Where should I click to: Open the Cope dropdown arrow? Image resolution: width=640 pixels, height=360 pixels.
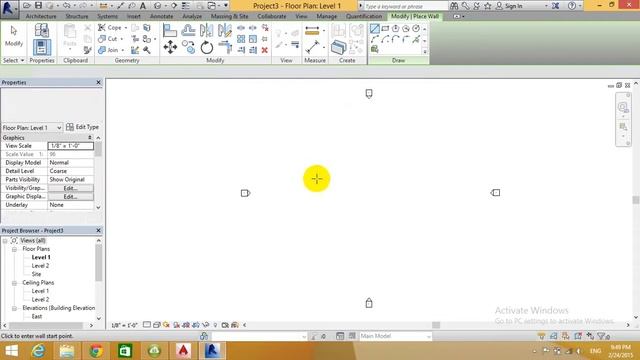coord(126,28)
